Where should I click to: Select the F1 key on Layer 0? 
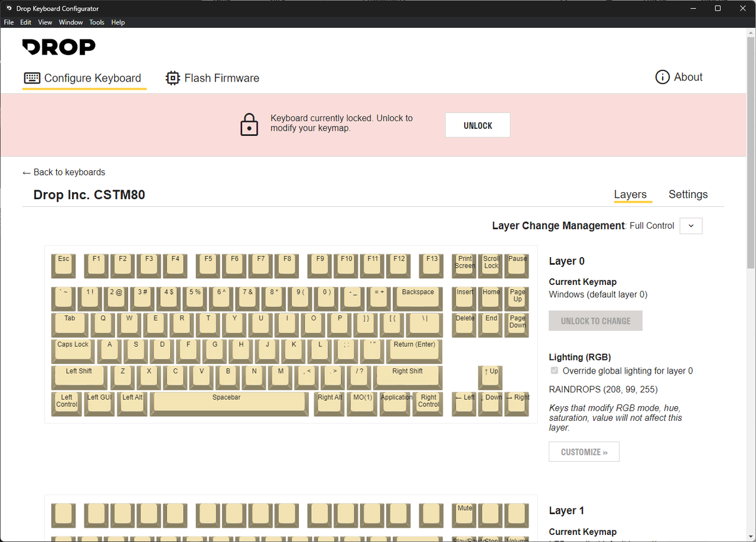point(97,265)
